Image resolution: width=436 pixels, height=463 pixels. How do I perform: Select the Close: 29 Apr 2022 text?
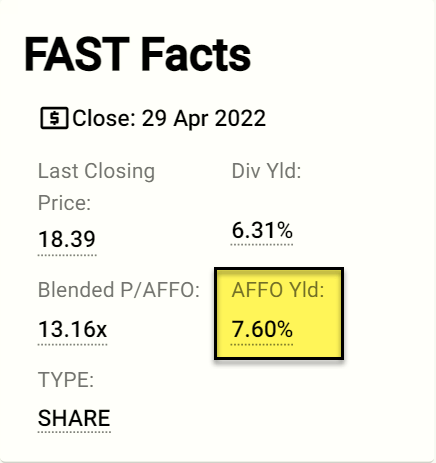tap(169, 119)
